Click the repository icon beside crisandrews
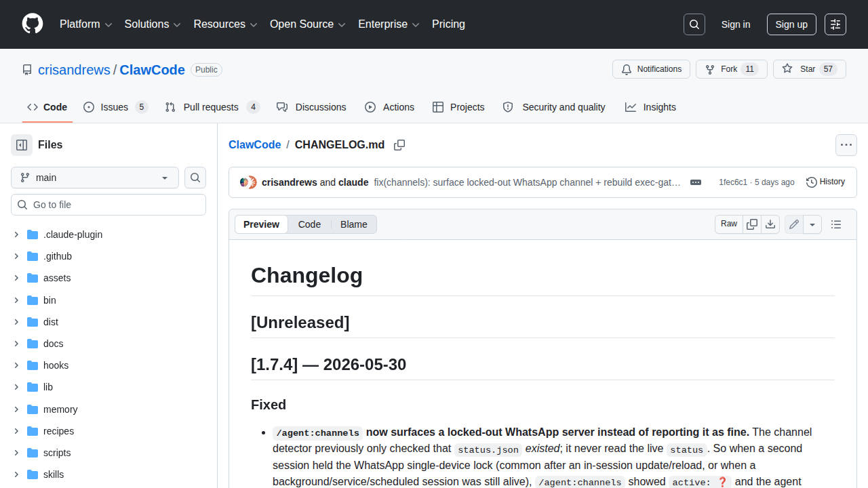Viewport: 868px width, 488px height. click(27, 70)
